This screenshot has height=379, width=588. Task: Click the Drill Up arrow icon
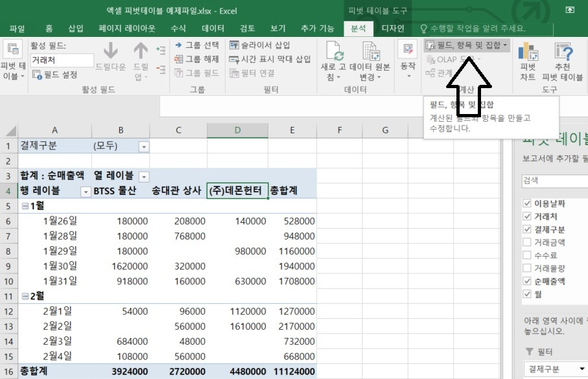[139, 52]
